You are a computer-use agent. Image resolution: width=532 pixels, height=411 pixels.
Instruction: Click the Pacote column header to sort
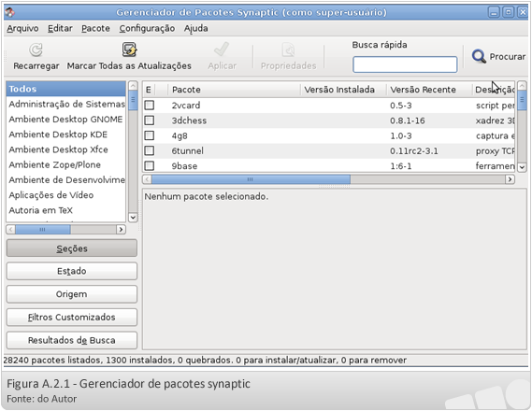[234, 90]
